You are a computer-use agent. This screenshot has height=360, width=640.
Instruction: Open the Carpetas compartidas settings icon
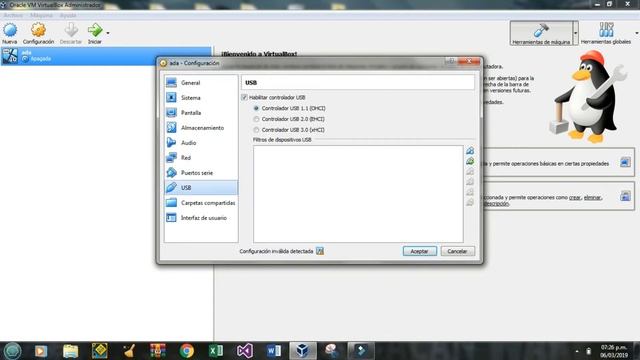(171, 202)
